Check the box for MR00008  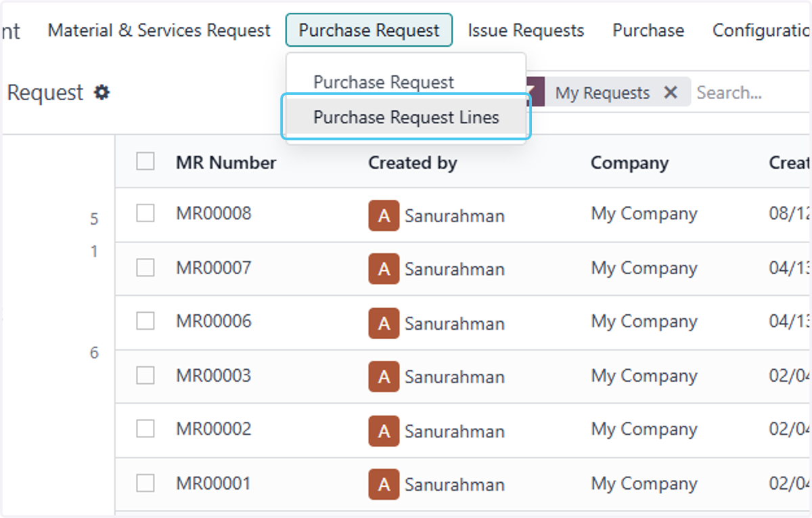coord(145,213)
